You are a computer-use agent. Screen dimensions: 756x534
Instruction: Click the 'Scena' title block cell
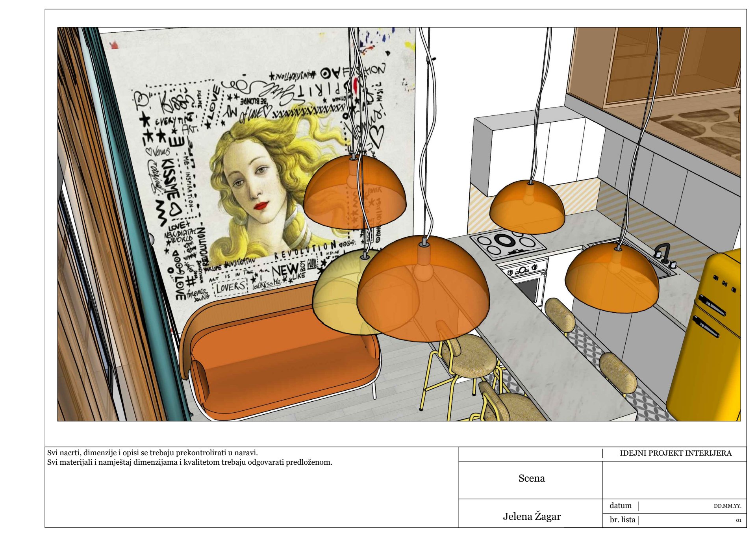tap(531, 478)
